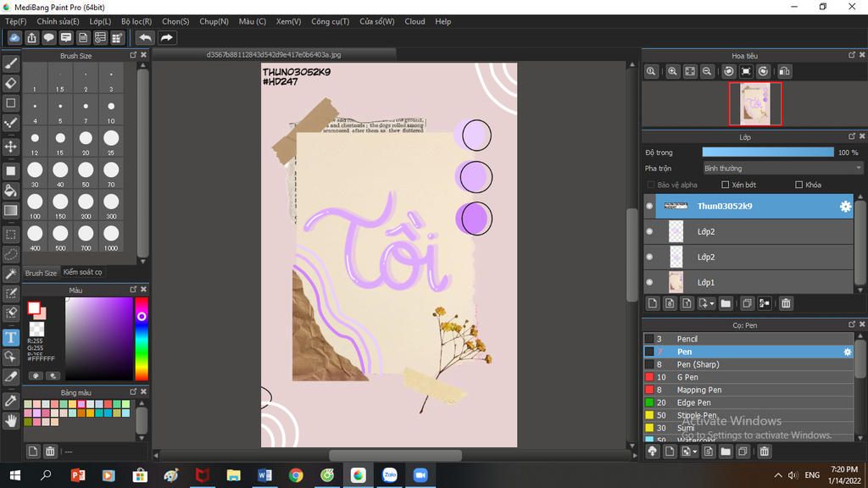Screen dimensions: 868x488
Task: Open the Cloud menu
Action: [x=415, y=21]
